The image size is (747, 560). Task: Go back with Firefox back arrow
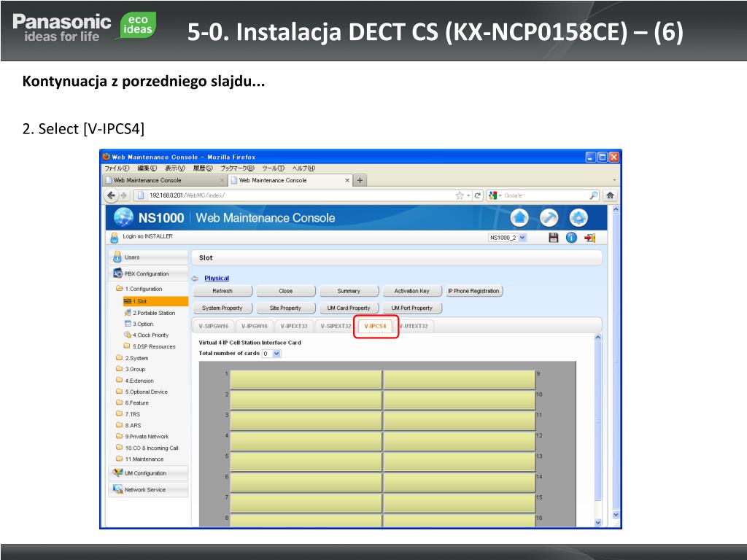[x=111, y=195]
